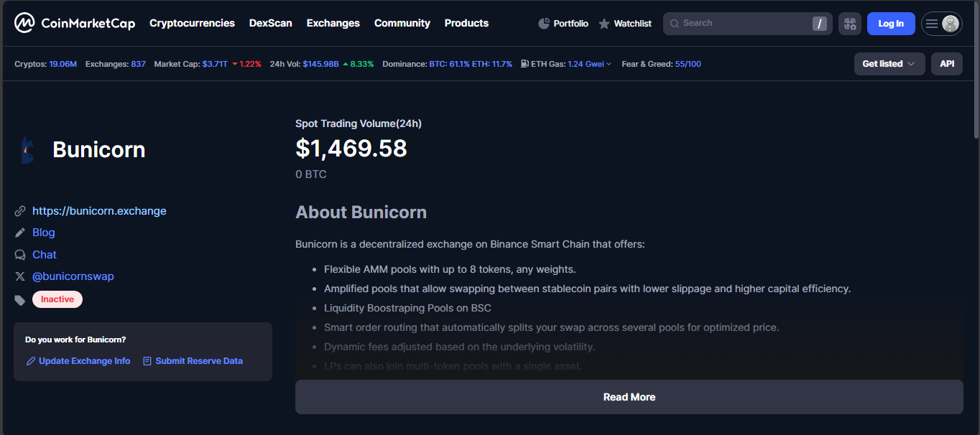
Task: Click the Bunicorn exchange logo
Action: click(27, 150)
